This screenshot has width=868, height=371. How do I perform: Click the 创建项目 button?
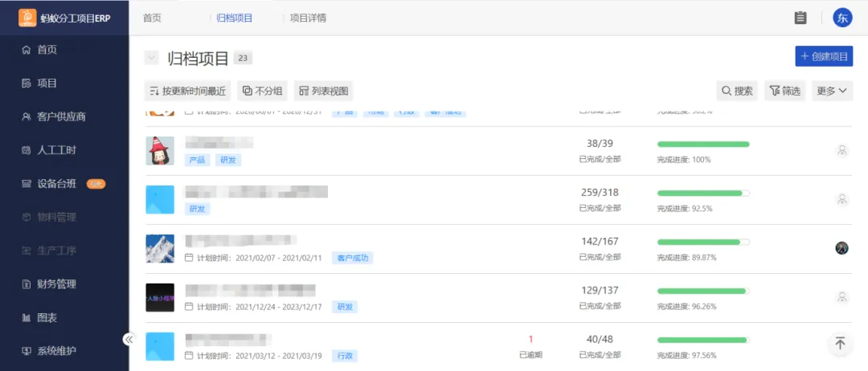pyautogui.click(x=824, y=56)
